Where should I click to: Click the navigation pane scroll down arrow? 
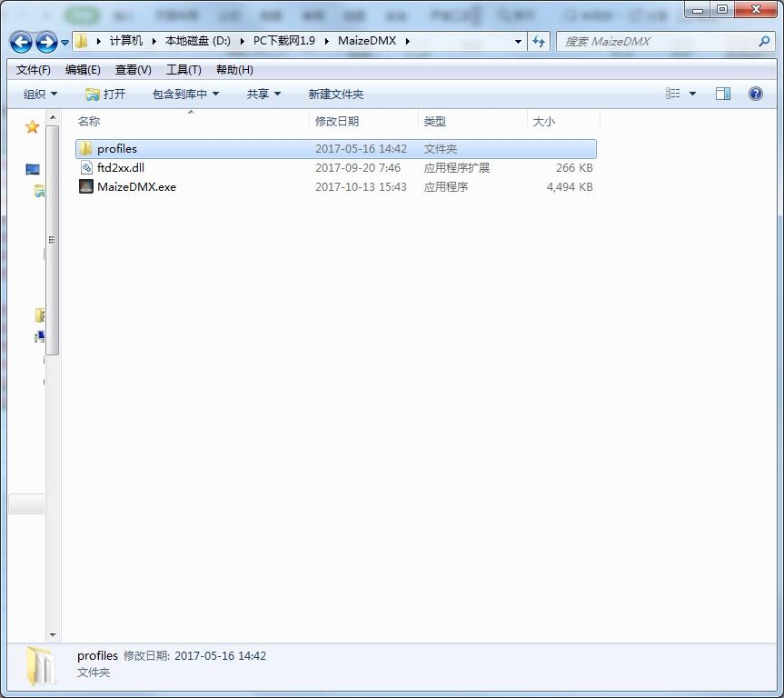(x=53, y=635)
